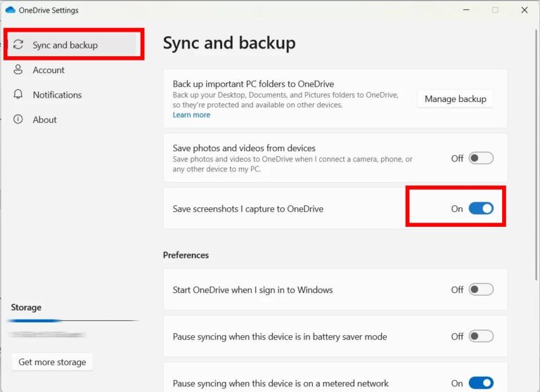Click 'Save screenshots I capture to OneDrive' text
Screen dimensions: 540x392
(x=248, y=209)
